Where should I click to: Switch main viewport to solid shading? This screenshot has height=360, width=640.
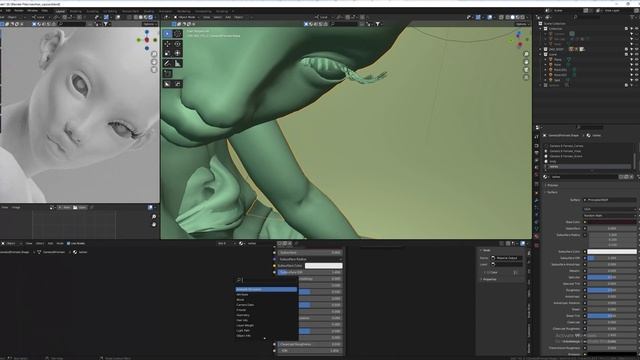click(x=513, y=17)
